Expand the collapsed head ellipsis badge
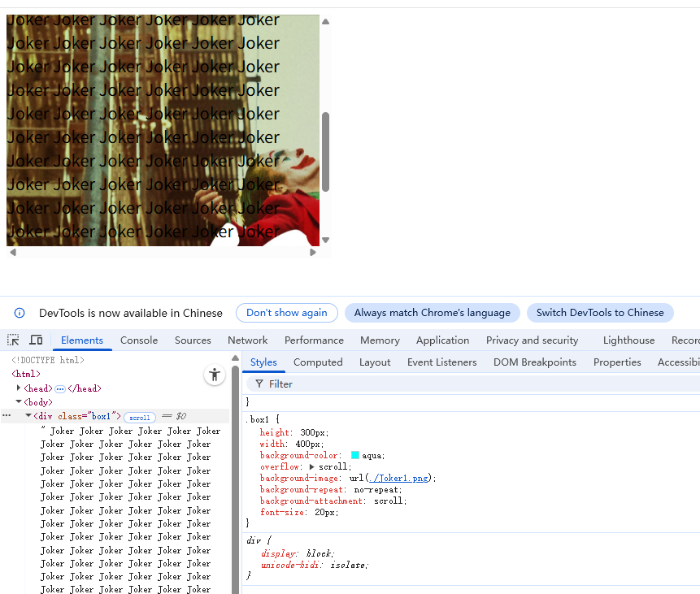 click(x=60, y=388)
